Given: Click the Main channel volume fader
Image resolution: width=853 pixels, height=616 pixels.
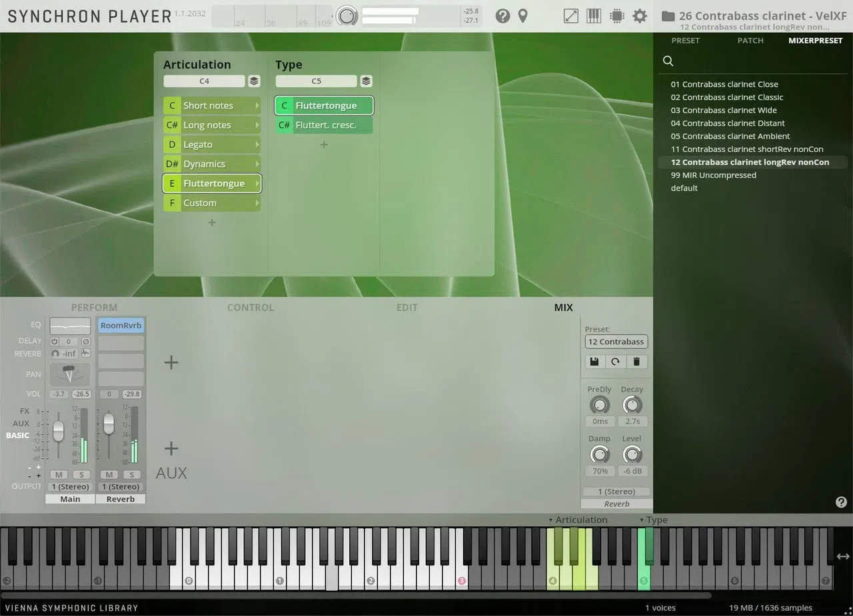Looking at the screenshot, I should [x=59, y=430].
